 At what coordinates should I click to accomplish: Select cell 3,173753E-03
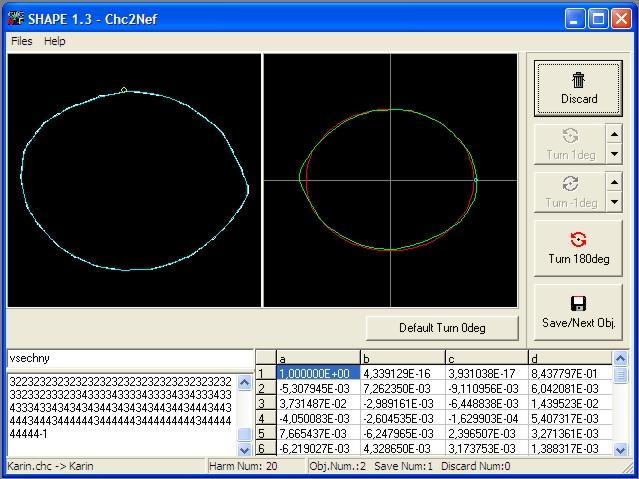487,448
